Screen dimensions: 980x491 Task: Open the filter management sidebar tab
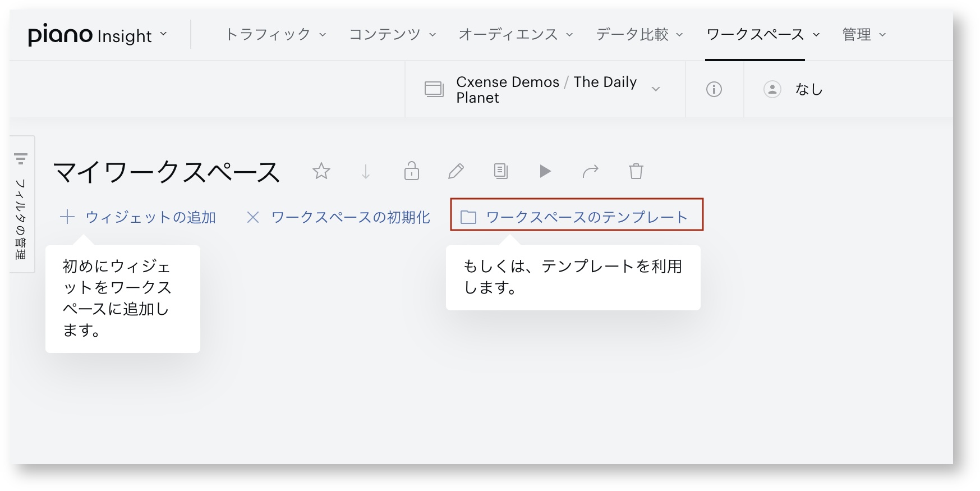tap(21, 204)
